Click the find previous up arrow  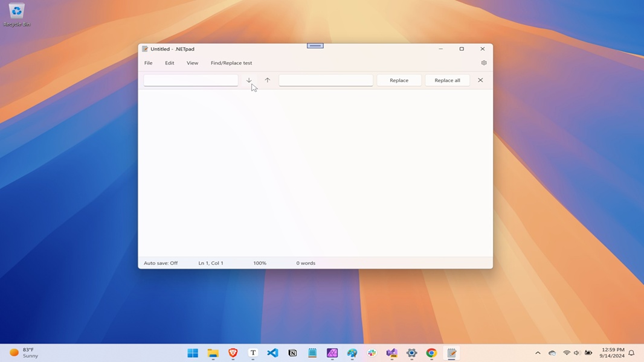coord(267,80)
